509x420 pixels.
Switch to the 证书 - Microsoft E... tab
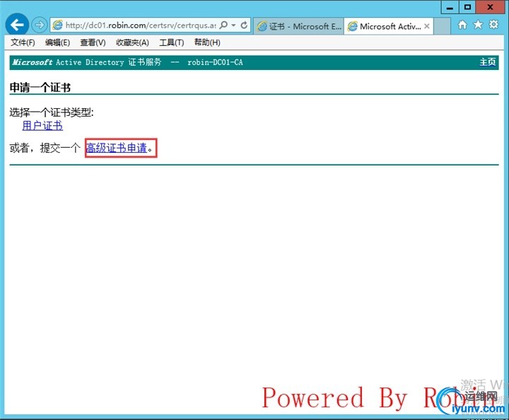click(x=298, y=26)
